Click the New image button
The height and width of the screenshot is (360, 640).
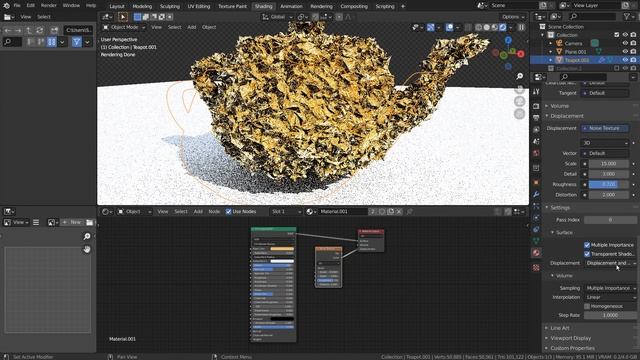72,222
